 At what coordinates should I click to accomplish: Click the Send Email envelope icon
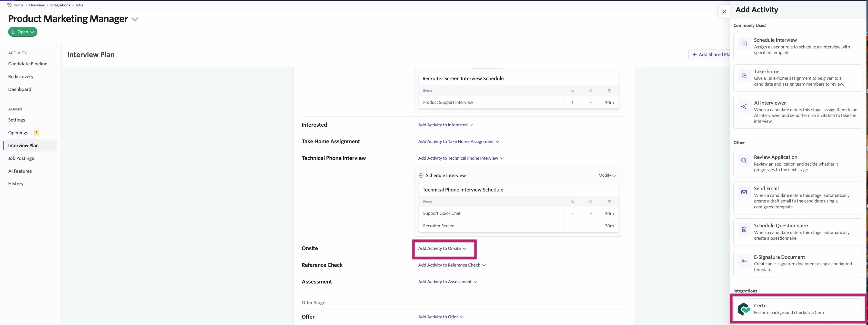pos(744,192)
